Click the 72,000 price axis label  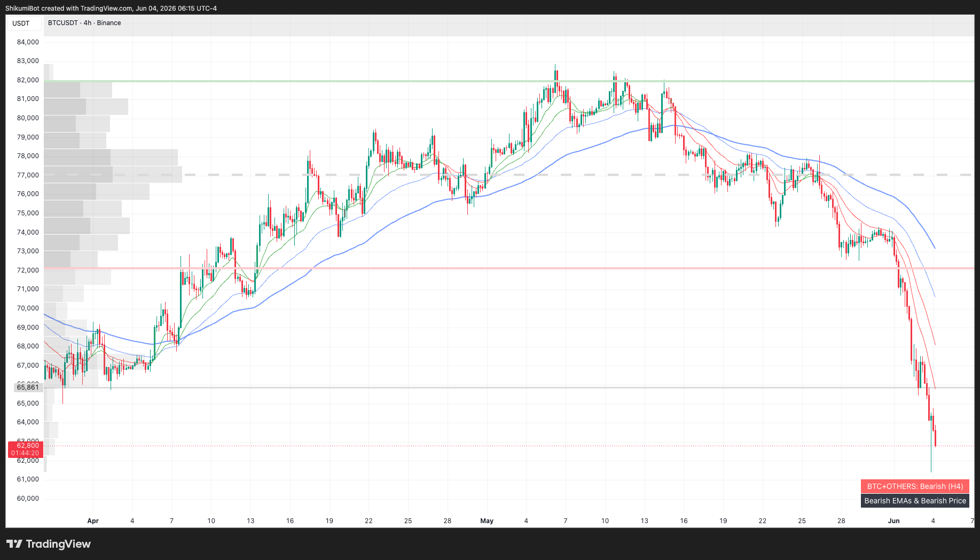[x=28, y=270]
